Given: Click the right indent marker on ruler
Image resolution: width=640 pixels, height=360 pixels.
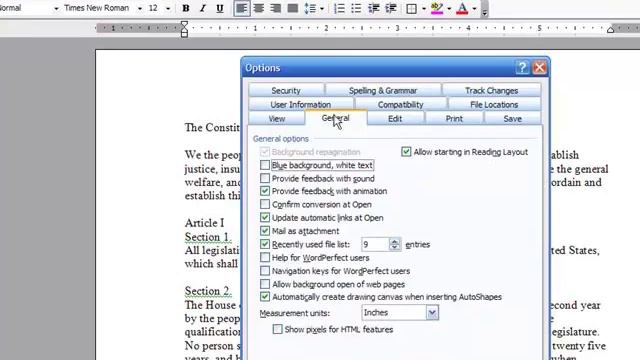Looking at the screenshot, I should point(610,29).
